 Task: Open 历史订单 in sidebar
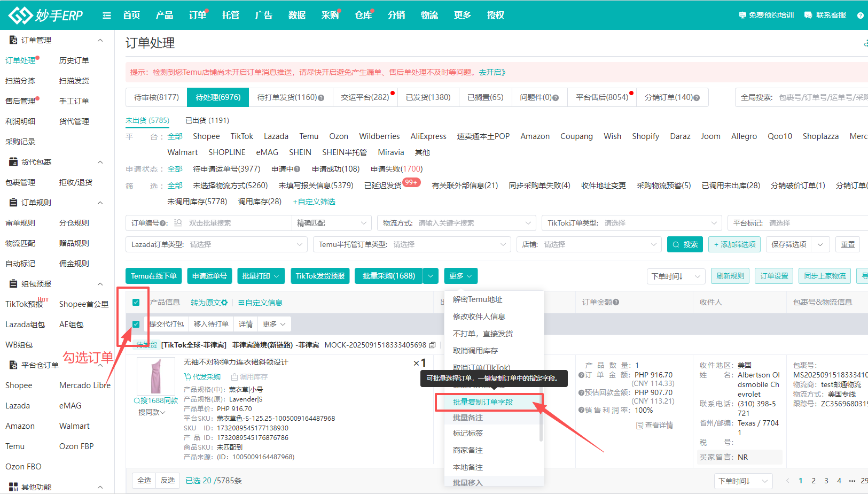tap(74, 60)
